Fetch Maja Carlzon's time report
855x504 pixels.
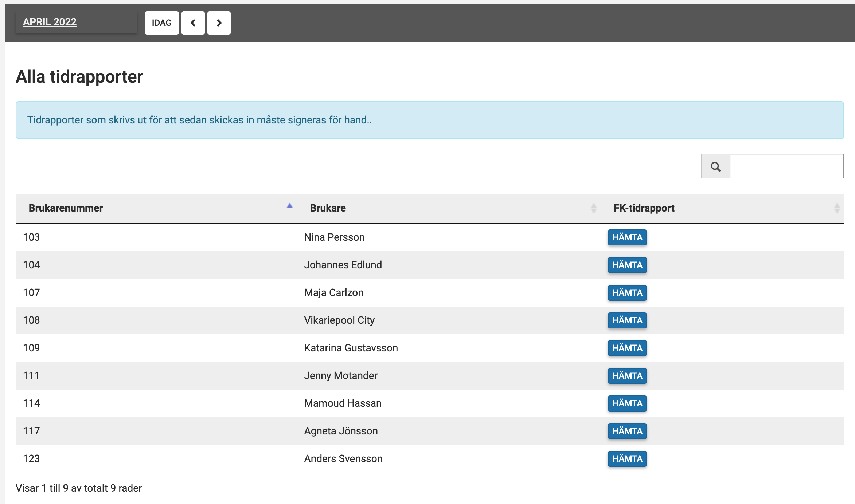(627, 293)
